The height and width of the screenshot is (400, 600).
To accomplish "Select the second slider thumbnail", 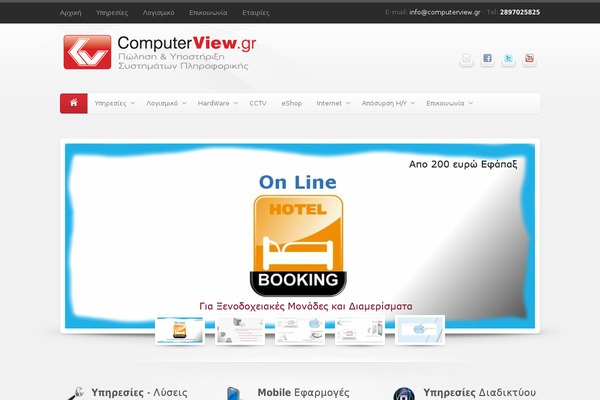I will pos(240,330).
